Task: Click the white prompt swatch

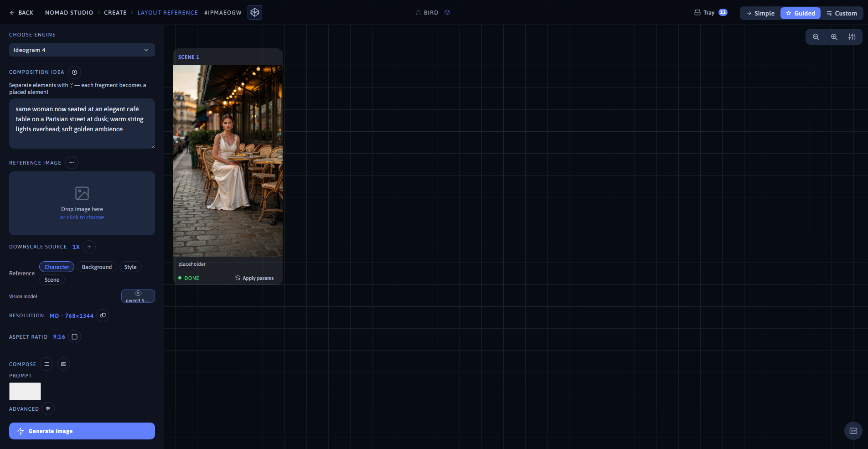Action: (25, 392)
